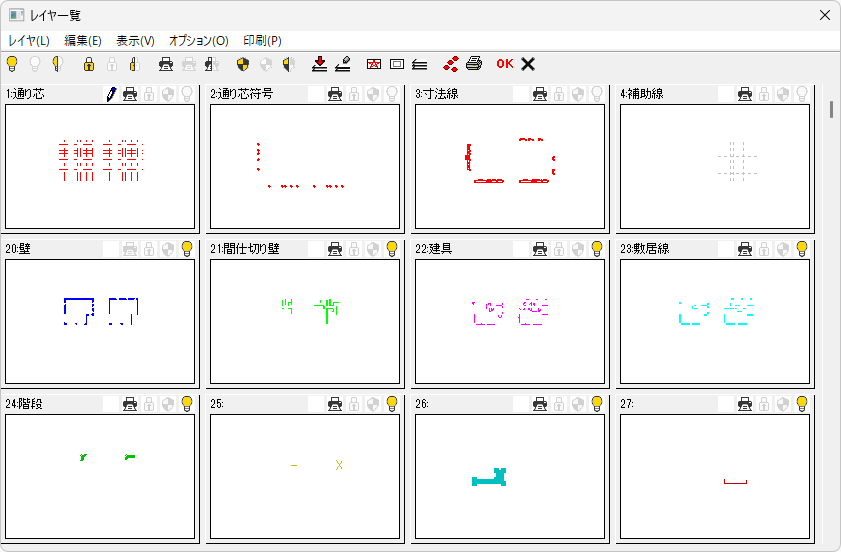Screen dimensions: 841x552
Task: Cancel with the black X toolbar button
Action: (528, 64)
